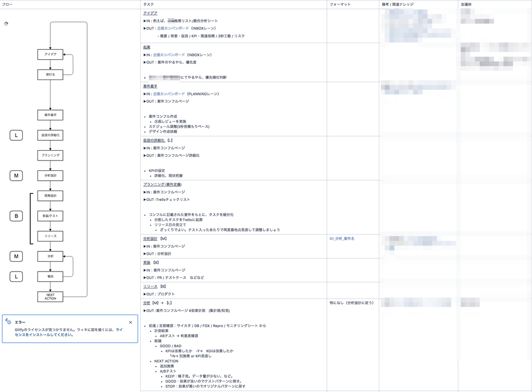Open the 01_分析_案件名 format link
532x392 pixels.
(x=342, y=238)
